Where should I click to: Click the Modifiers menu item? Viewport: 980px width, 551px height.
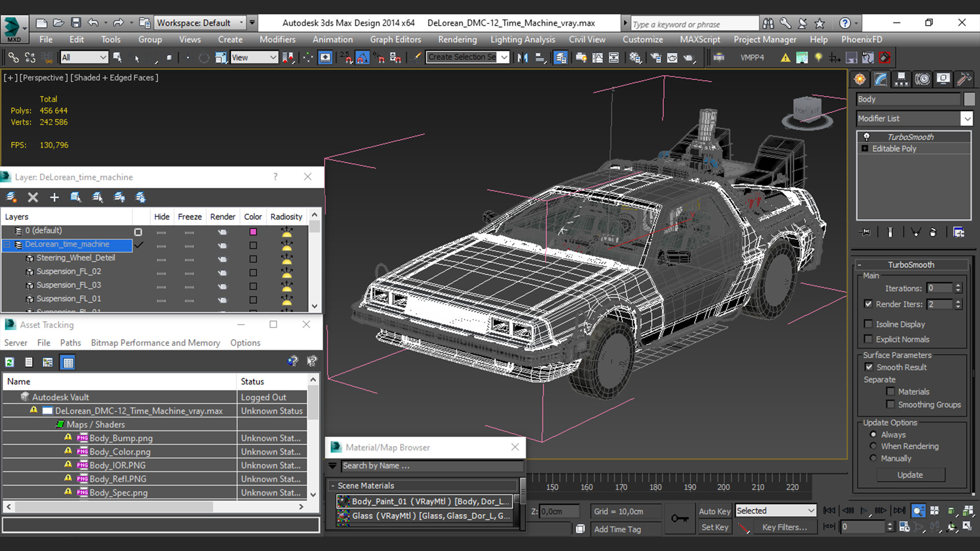coord(276,39)
